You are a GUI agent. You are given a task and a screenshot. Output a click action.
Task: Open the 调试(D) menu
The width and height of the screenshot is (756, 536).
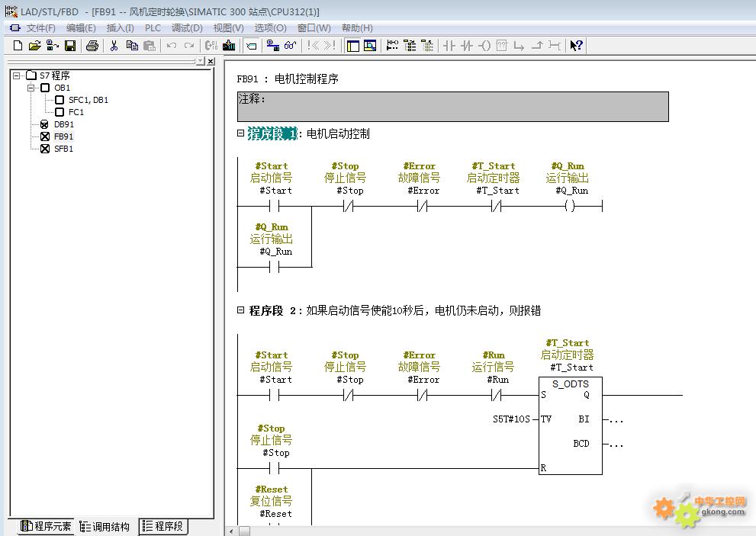point(187,28)
